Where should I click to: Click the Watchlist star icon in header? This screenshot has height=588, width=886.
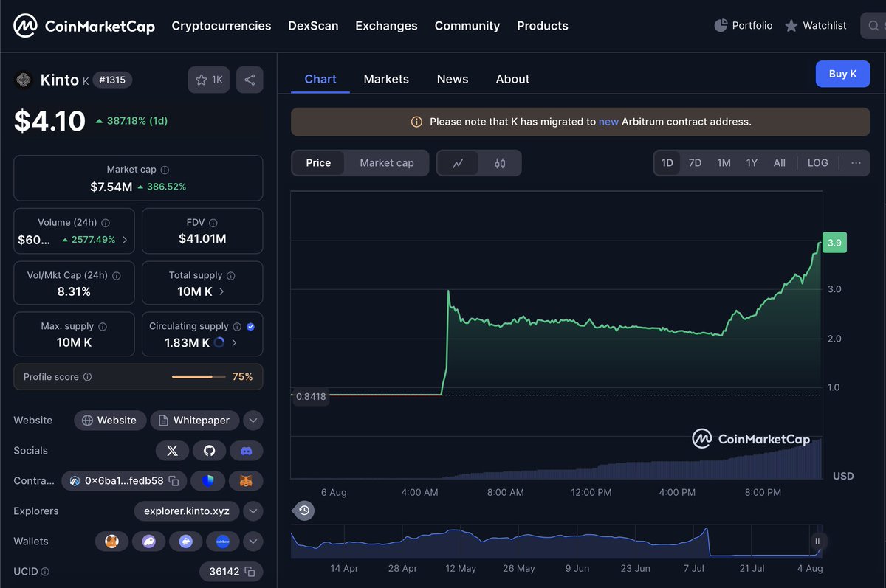coord(791,26)
